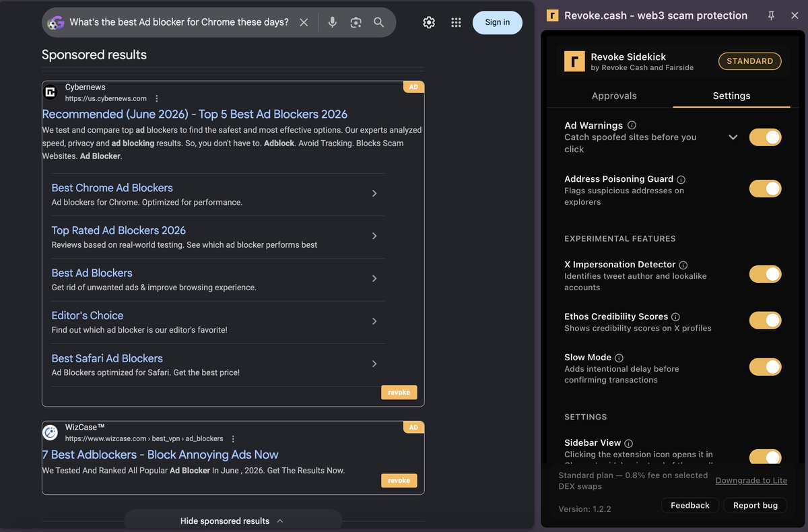
Task: Open the Google apps grid icon
Action: click(456, 22)
